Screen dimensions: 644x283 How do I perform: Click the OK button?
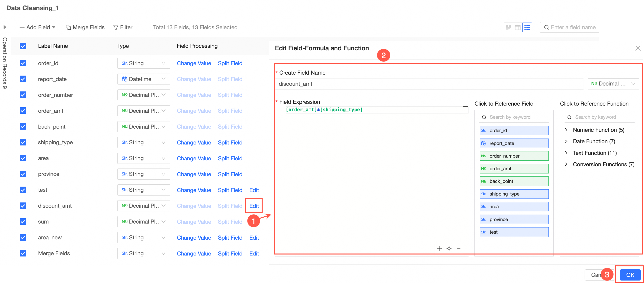coord(630,275)
